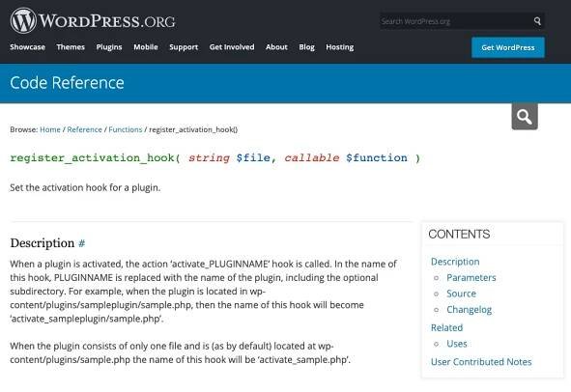571x392 pixels.
Task: Click the Description section heading
Action: (43, 243)
